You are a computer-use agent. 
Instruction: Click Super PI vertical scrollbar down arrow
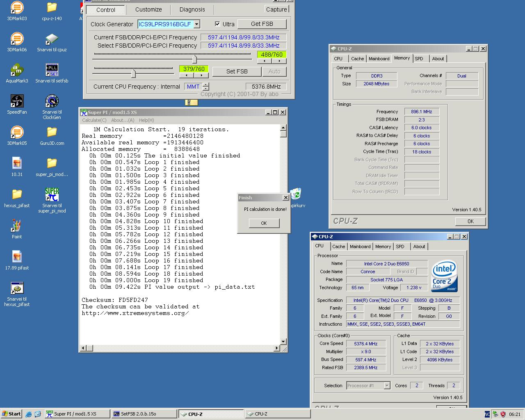(283, 342)
